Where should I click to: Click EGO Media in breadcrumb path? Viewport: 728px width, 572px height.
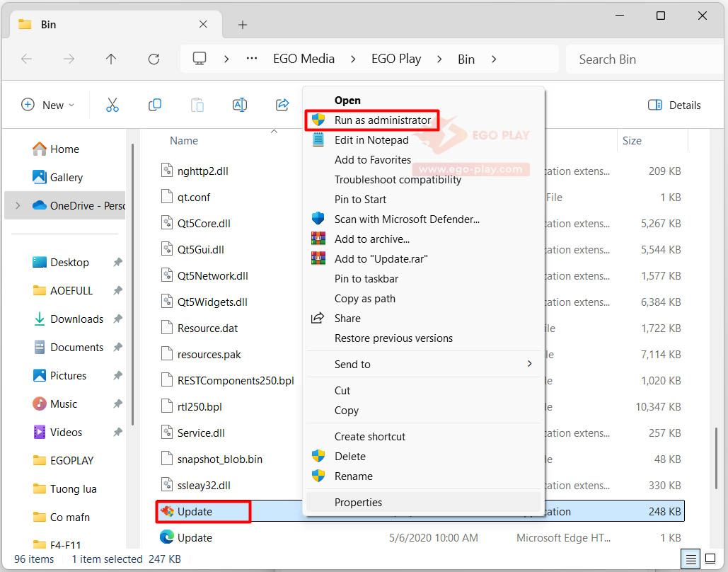pos(304,59)
